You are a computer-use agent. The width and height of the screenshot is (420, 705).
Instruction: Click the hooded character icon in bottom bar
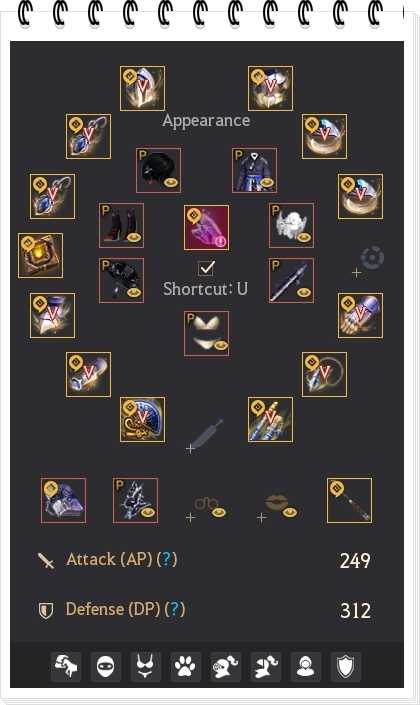point(306,666)
